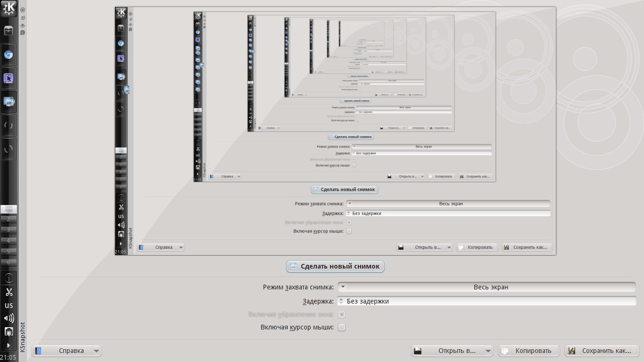The image size is (644, 362).
Task: Switch to virtual desktop 5
Action: [8, 252]
